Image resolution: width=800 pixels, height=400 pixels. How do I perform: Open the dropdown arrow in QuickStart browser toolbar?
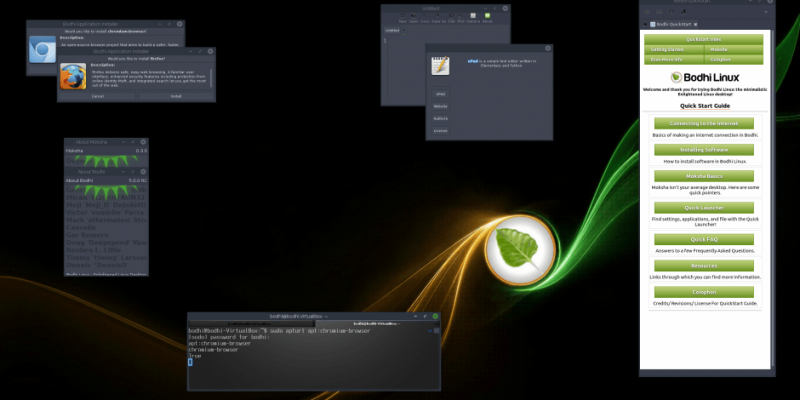[x=766, y=12]
